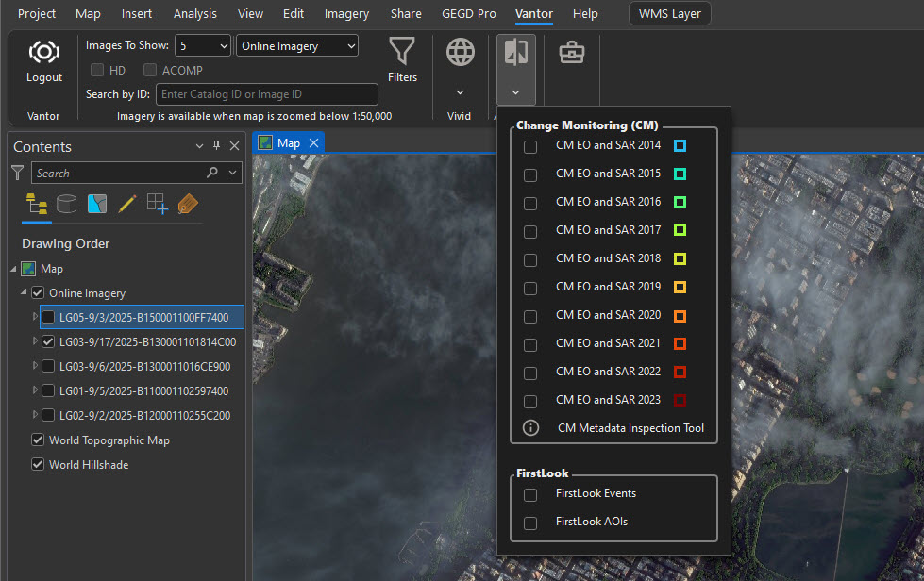Select the List By Labeling tag icon
The width and height of the screenshot is (924, 581).
pos(188,204)
